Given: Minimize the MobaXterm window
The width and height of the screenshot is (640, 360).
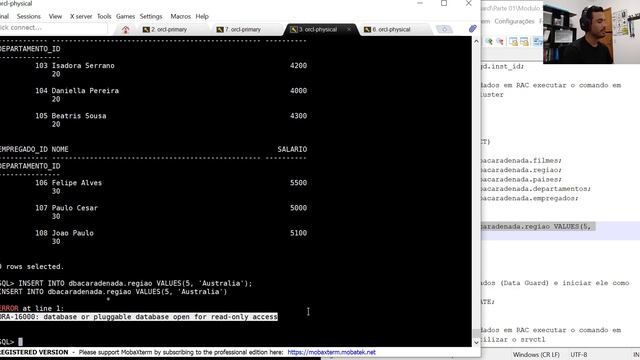Looking at the screenshot, I should coord(420,3).
